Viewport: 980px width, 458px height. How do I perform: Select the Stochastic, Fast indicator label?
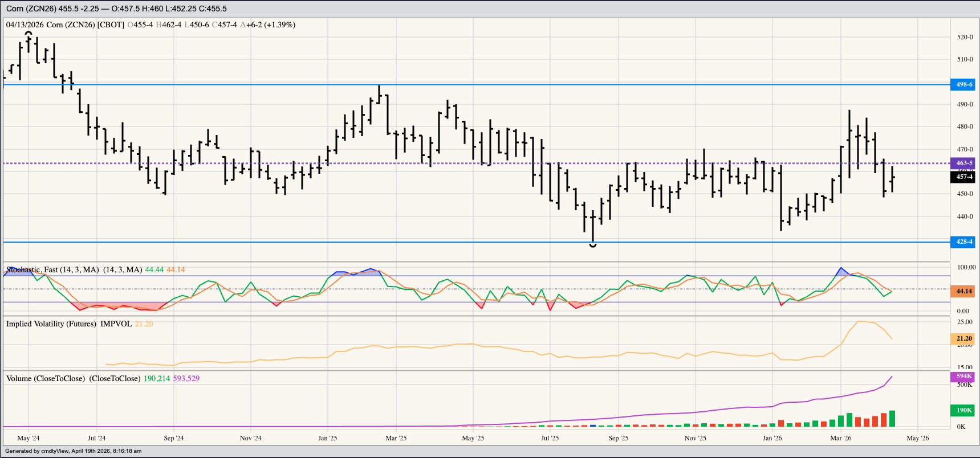click(52, 270)
